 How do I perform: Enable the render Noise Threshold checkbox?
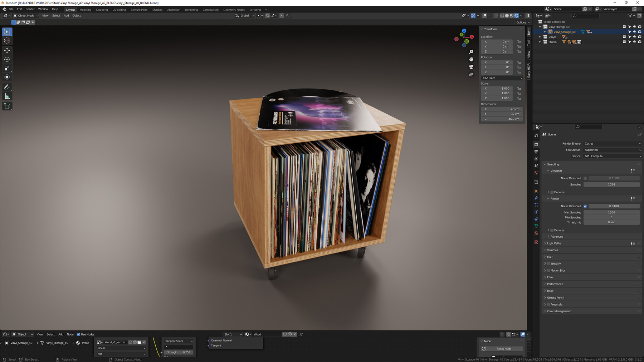(585, 206)
